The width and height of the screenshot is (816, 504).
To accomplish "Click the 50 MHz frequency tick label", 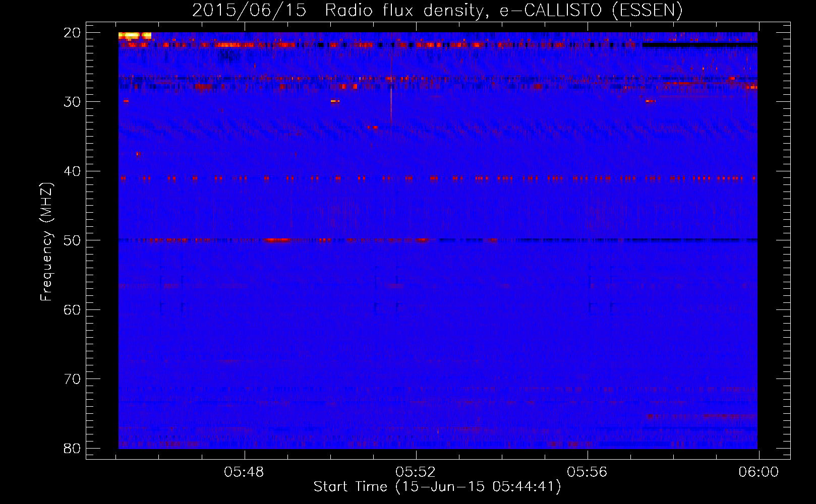I will 72,240.
